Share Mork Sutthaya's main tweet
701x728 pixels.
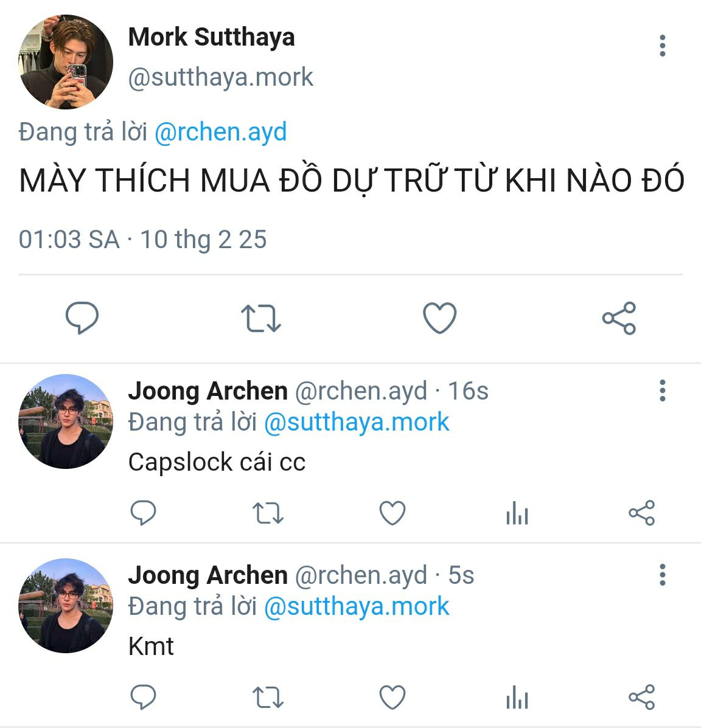619,318
